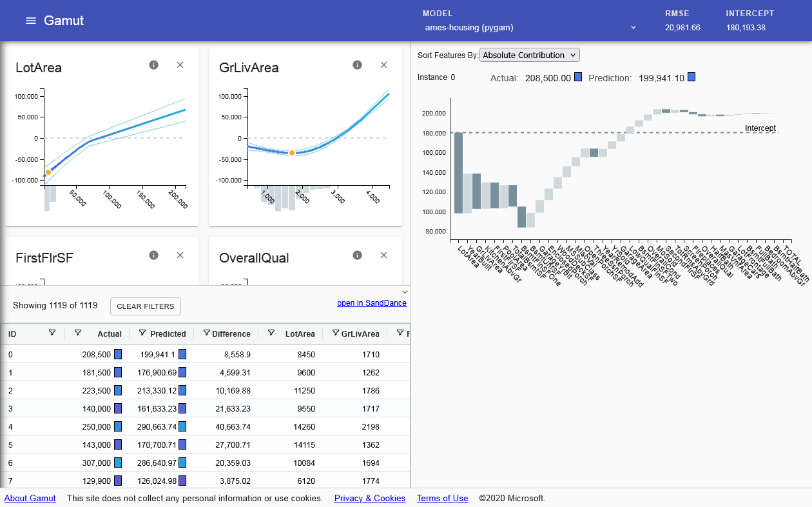This screenshot has height=507, width=812.
Task: Click the Actual value color swatch
Action: coord(578,77)
